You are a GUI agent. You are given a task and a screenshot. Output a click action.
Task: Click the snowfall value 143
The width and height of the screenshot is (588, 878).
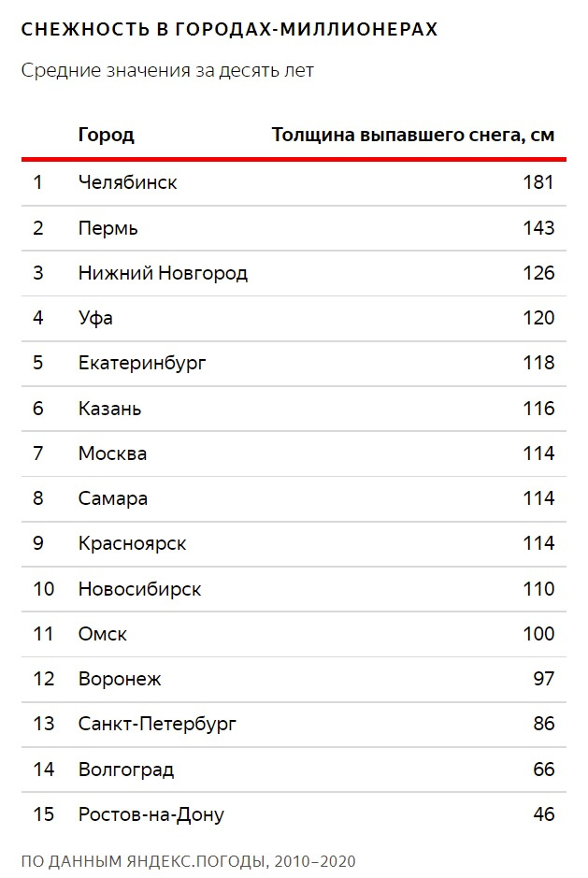538,228
